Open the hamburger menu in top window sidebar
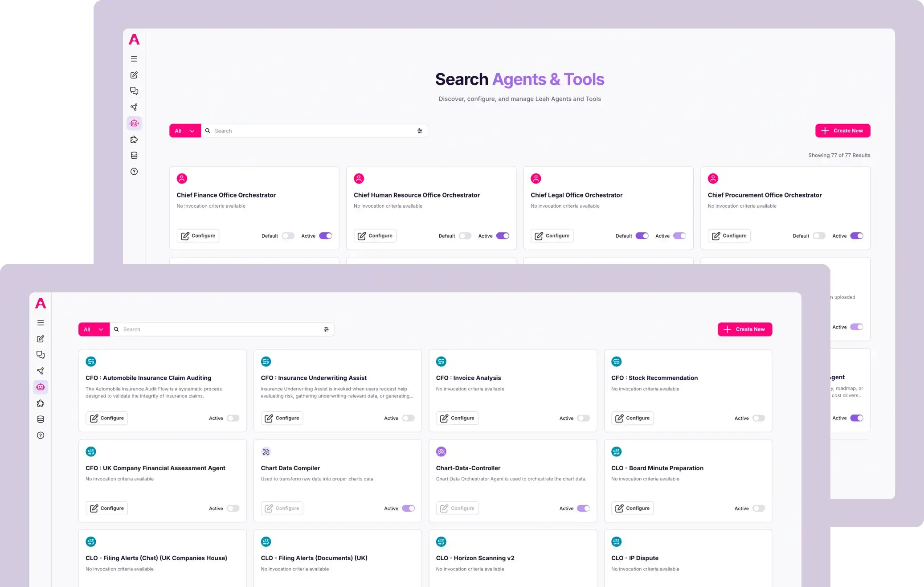This screenshot has height=587, width=924. click(x=134, y=59)
